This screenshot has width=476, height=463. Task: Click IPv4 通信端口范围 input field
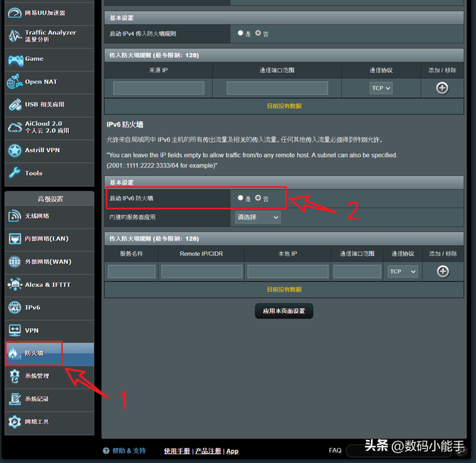click(x=277, y=88)
